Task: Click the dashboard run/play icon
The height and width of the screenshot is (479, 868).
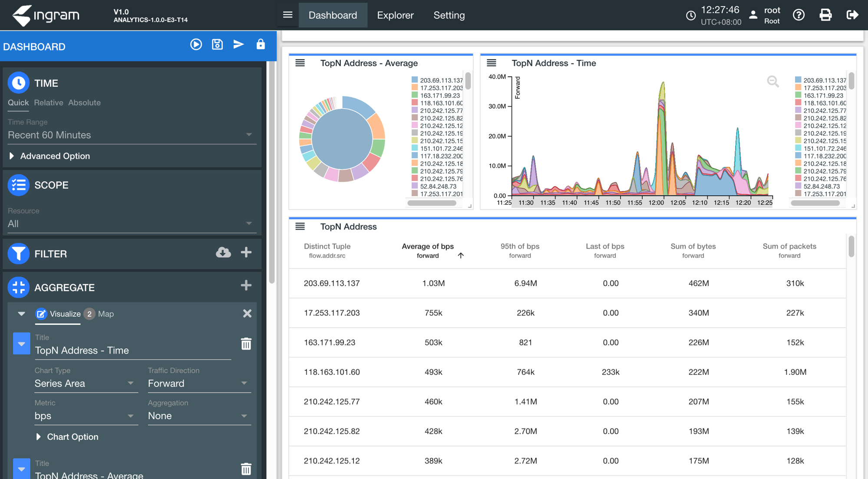Action: (196, 45)
